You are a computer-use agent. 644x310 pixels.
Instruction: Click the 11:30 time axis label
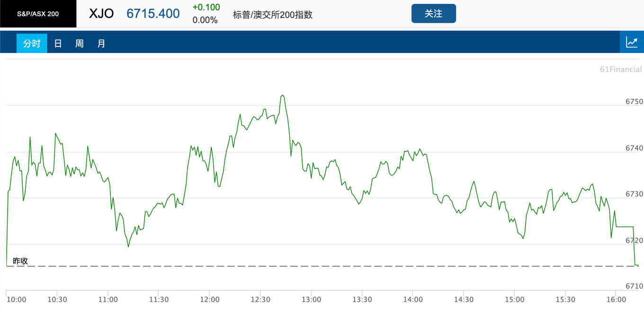[159, 300]
